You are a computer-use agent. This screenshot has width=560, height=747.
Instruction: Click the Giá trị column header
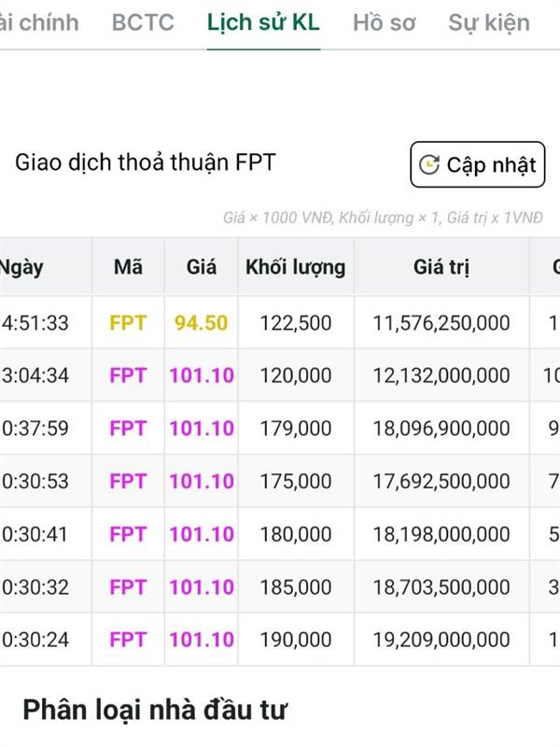click(x=441, y=267)
